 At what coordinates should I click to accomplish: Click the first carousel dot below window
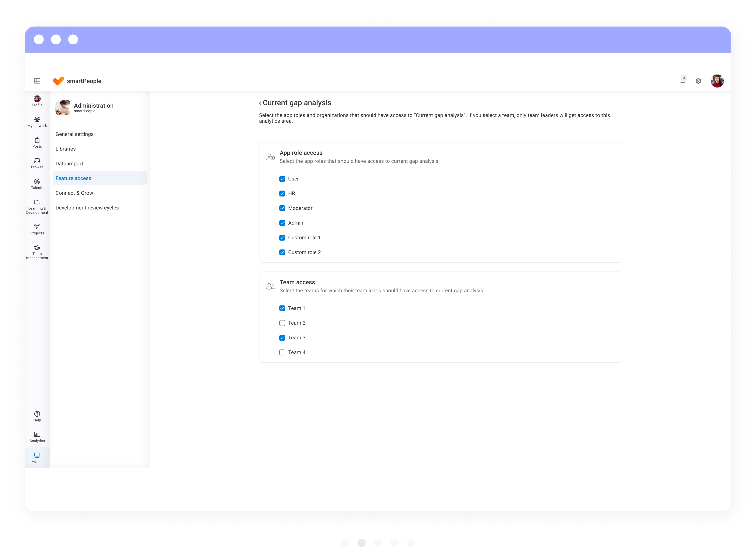345,543
